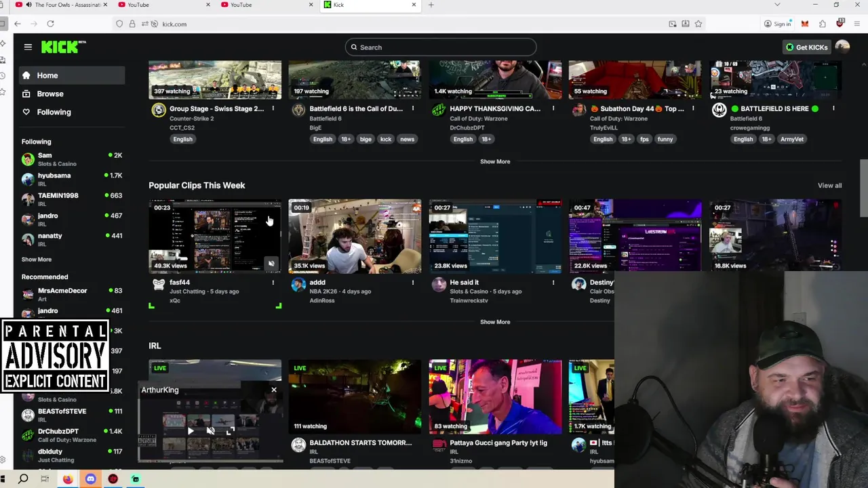Open recommended channel DrChubzDPT

(x=71, y=435)
